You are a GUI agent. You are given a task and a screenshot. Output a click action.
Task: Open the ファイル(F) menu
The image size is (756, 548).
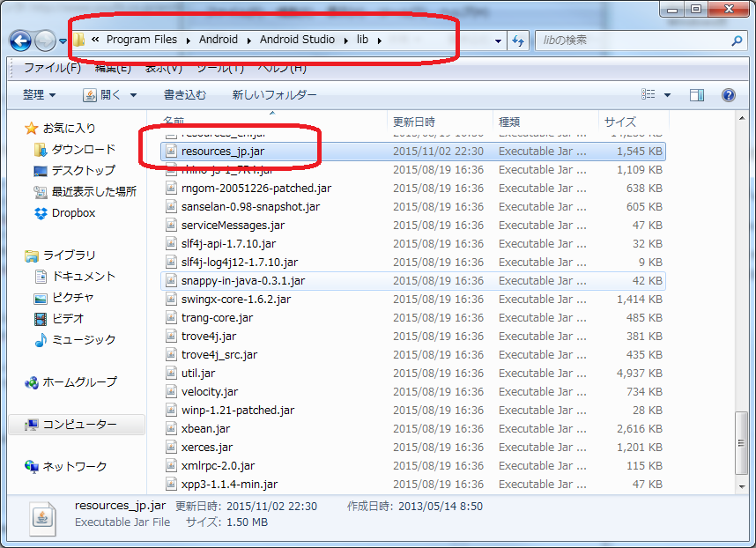point(52,68)
